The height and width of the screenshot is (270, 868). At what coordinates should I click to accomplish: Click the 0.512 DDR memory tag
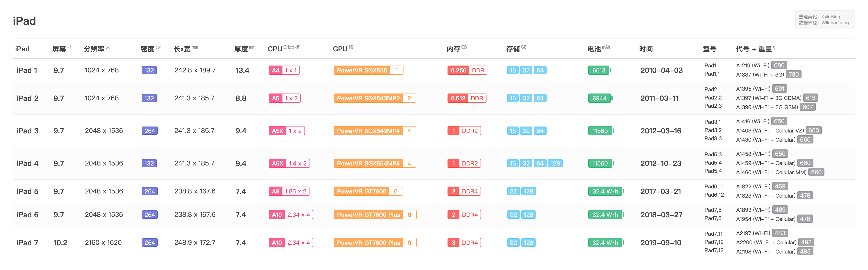click(x=467, y=98)
